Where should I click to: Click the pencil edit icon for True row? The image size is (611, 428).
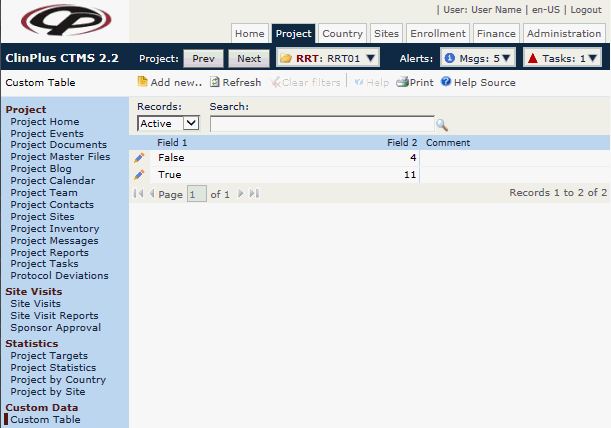point(138,175)
